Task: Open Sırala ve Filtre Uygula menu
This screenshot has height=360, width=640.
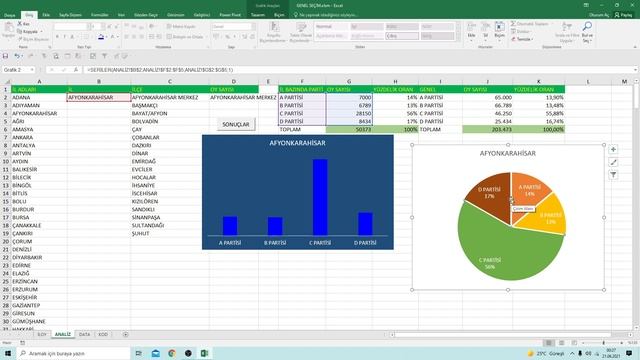Action: coord(567,32)
